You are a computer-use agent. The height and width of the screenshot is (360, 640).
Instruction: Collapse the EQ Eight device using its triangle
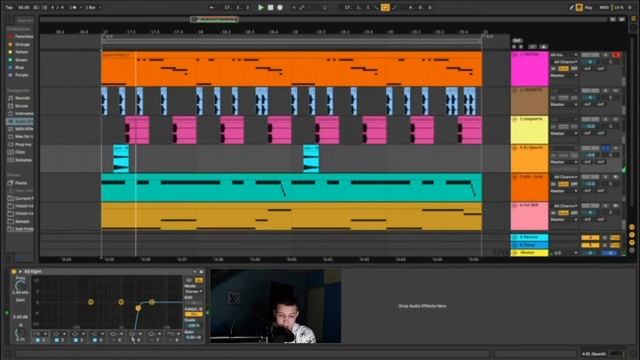click(x=20, y=271)
